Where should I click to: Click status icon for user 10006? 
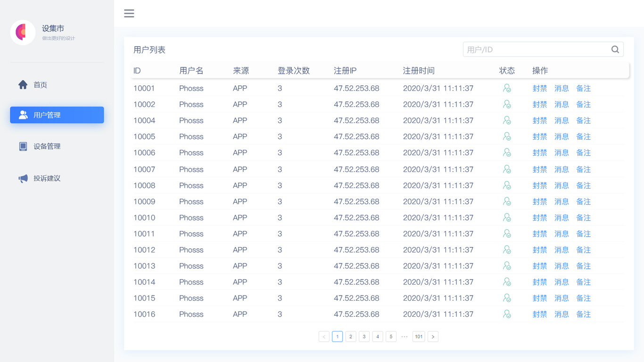click(507, 152)
